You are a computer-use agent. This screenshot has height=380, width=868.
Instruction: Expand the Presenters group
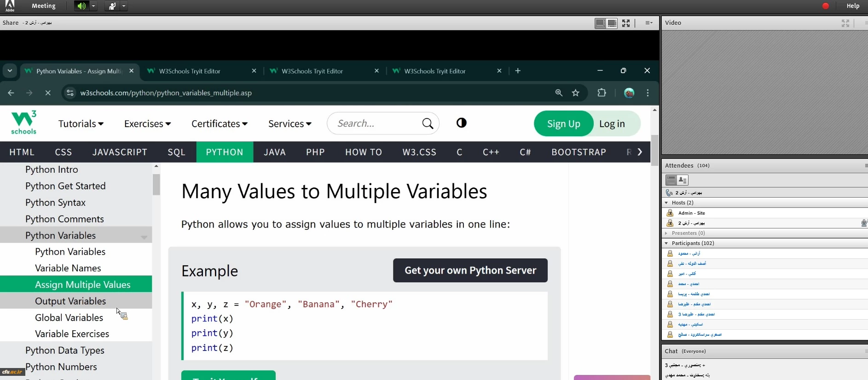(666, 233)
